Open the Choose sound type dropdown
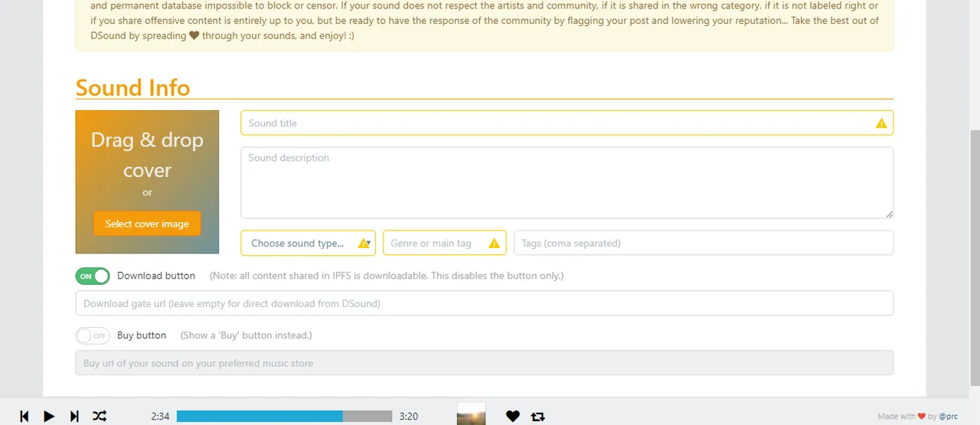Screen dimensions: 980x425 click(x=308, y=243)
